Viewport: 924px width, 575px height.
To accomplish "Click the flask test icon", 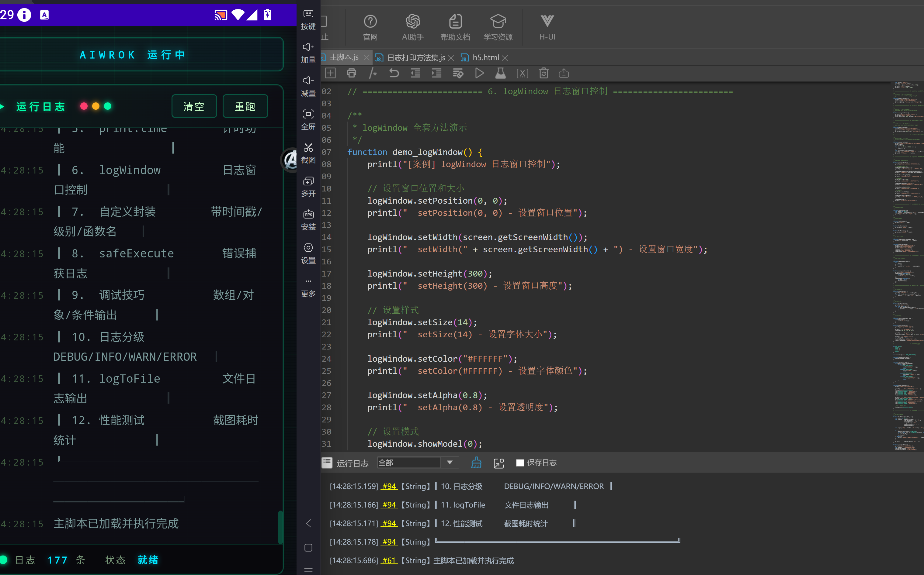I will (x=500, y=73).
